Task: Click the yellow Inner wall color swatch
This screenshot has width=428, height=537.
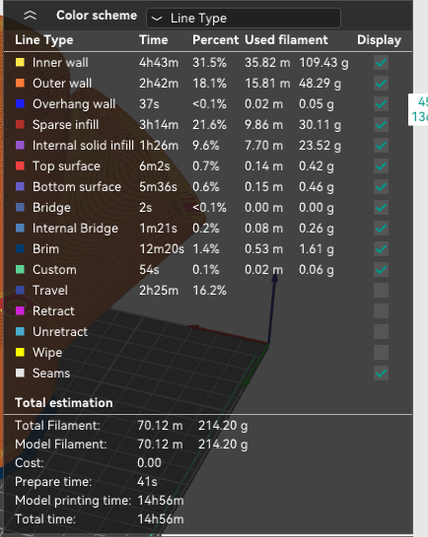Action: point(20,62)
